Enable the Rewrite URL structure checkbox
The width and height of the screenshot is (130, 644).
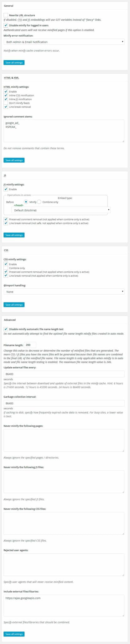[x=6, y=15]
